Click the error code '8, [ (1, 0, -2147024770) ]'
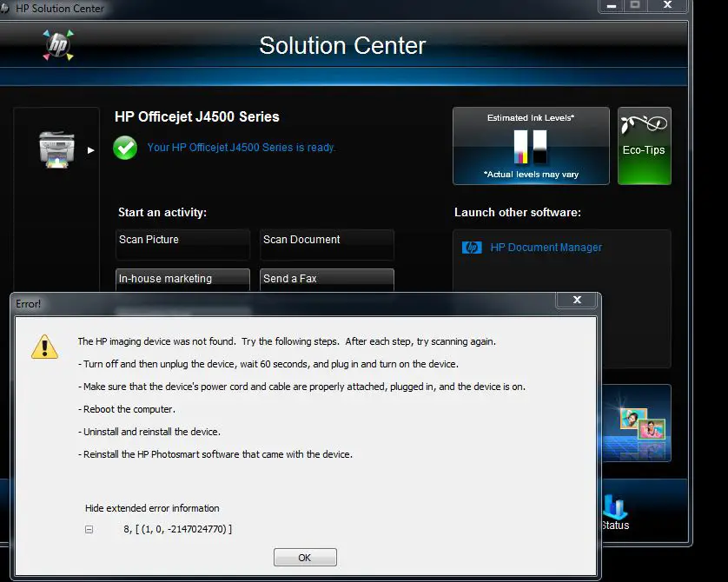728x582 pixels. (x=177, y=529)
